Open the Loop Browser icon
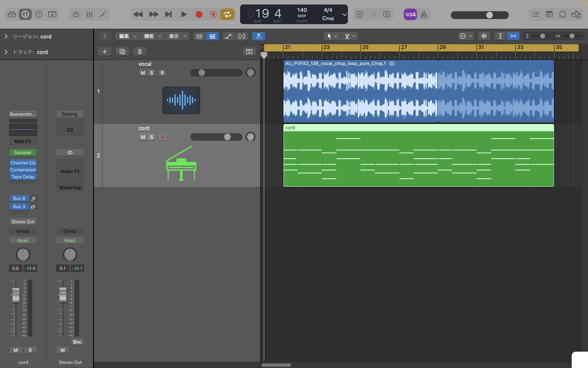Image resolution: width=588 pixels, height=368 pixels. tap(562, 14)
